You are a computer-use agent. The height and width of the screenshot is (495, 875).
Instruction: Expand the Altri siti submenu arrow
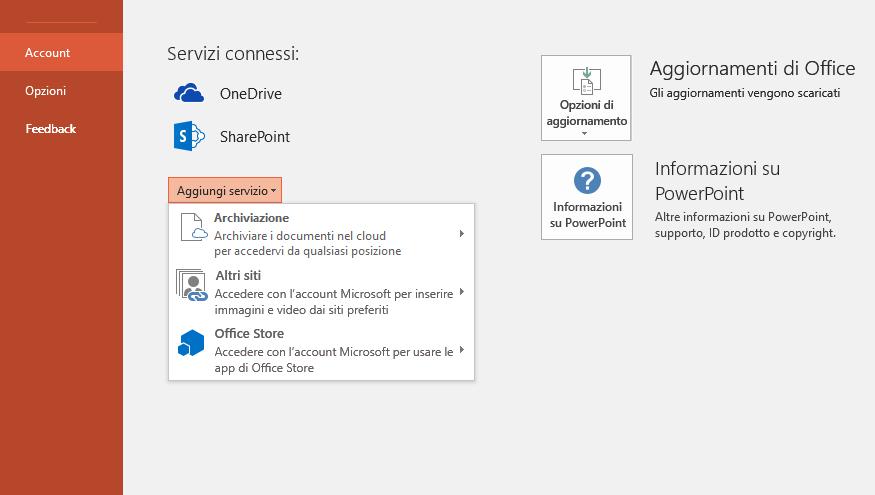(462, 293)
